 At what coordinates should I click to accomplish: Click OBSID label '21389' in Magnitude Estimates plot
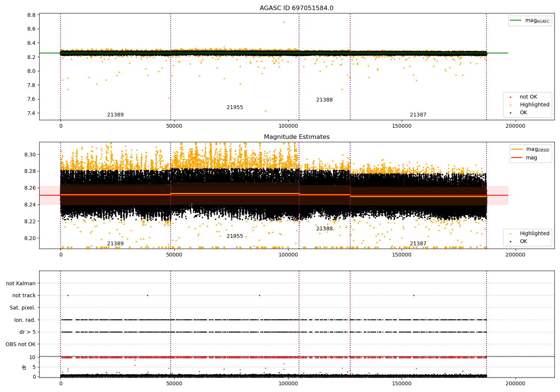pos(115,244)
